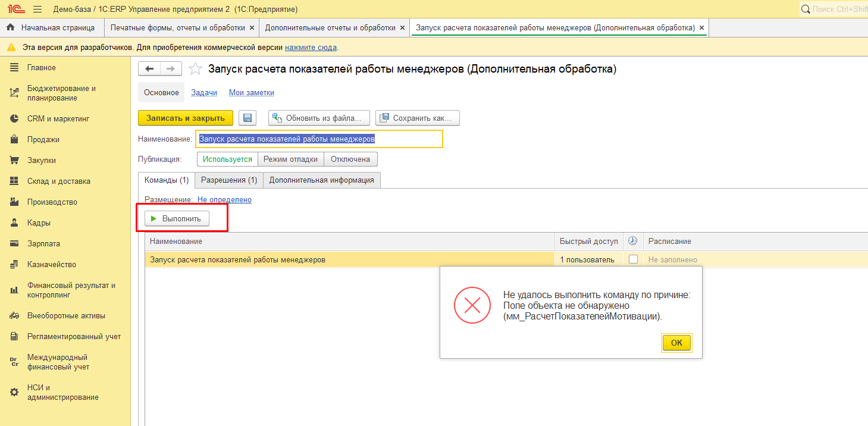
Task: Click the Финансовый результат bar chart icon
Action: (14, 290)
